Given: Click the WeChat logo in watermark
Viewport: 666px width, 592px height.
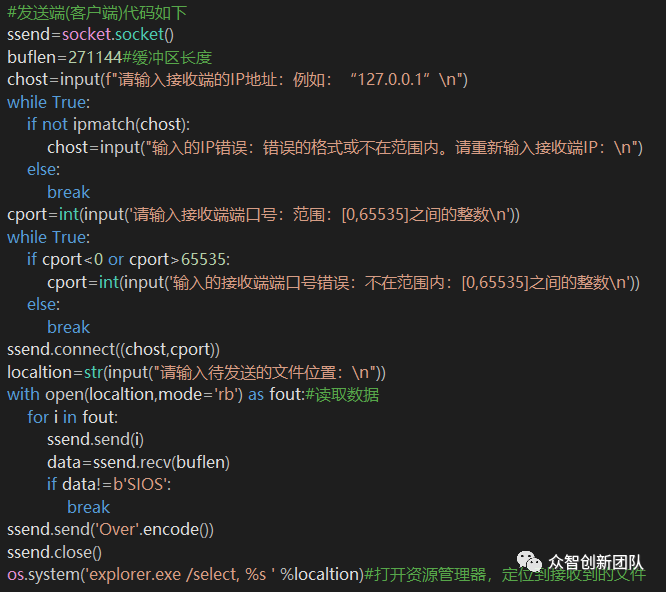Looking at the screenshot, I should pyautogui.click(x=529, y=561).
